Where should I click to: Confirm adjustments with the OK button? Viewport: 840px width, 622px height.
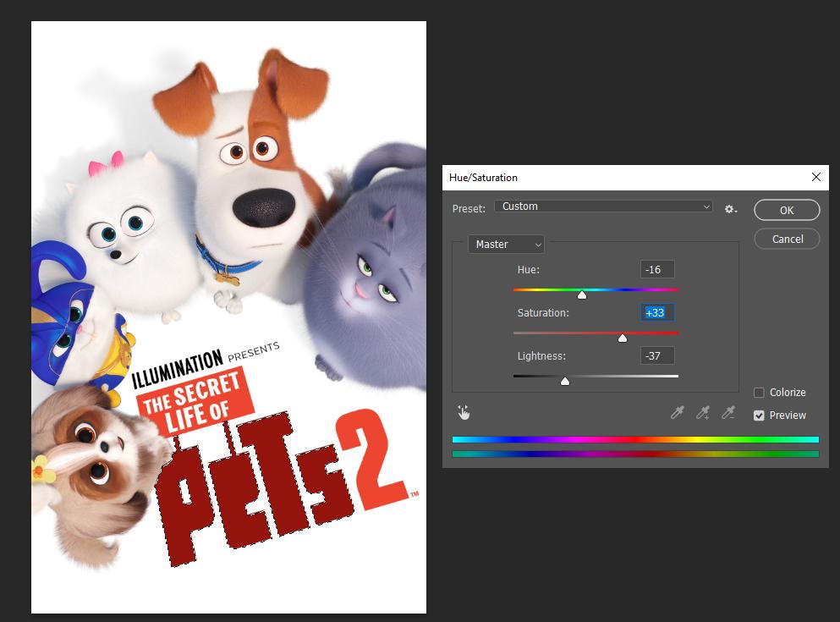[x=787, y=210]
